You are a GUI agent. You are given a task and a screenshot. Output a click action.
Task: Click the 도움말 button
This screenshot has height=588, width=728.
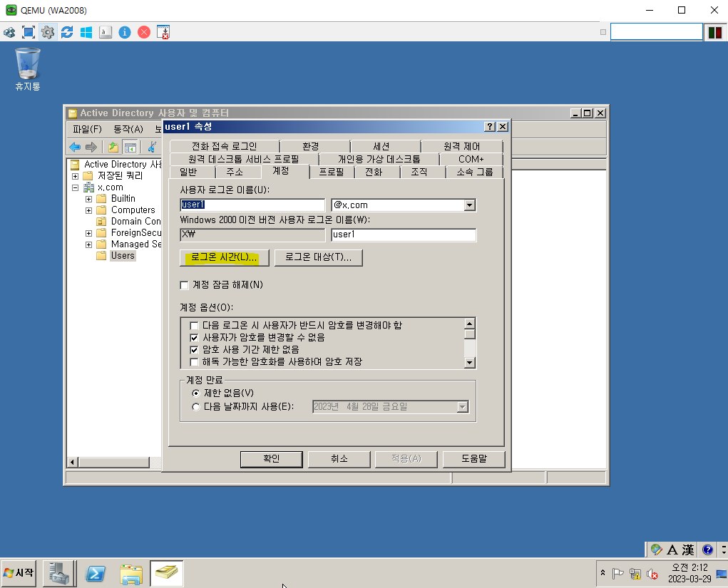click(x=474, y=459)
